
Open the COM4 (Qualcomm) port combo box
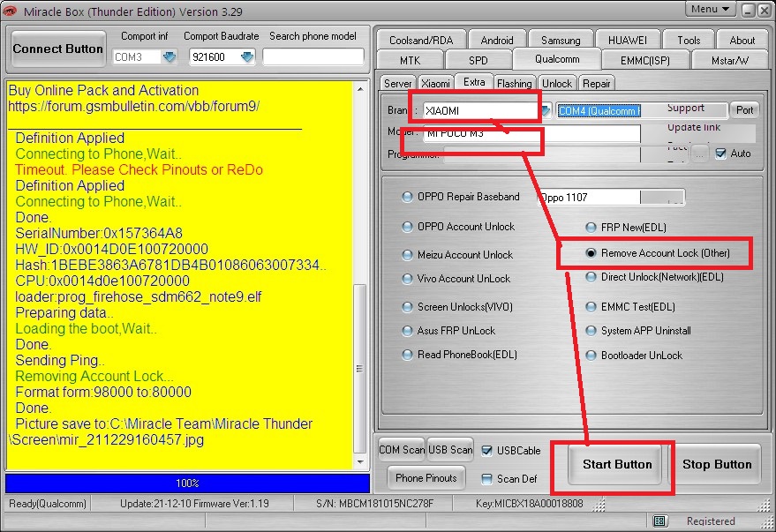click(x=643, y=111)
